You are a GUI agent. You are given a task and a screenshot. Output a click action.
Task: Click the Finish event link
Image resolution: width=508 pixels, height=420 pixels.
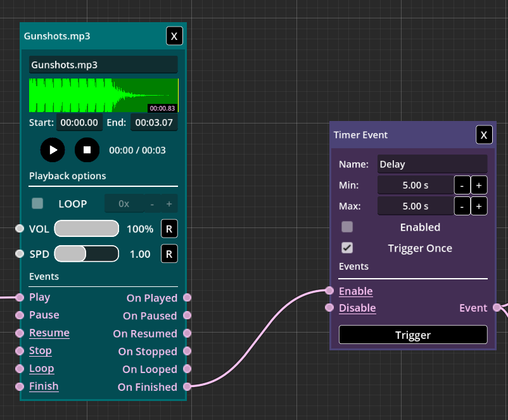point(44,386)
